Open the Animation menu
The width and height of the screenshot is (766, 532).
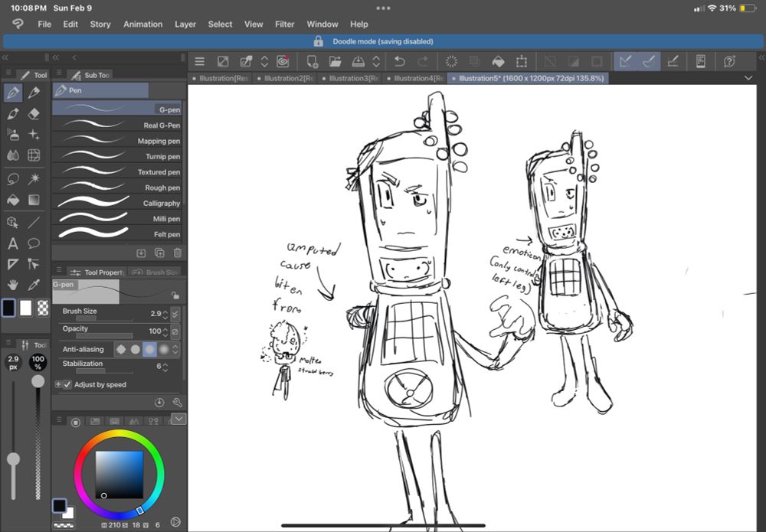click(x=142, y=24)
